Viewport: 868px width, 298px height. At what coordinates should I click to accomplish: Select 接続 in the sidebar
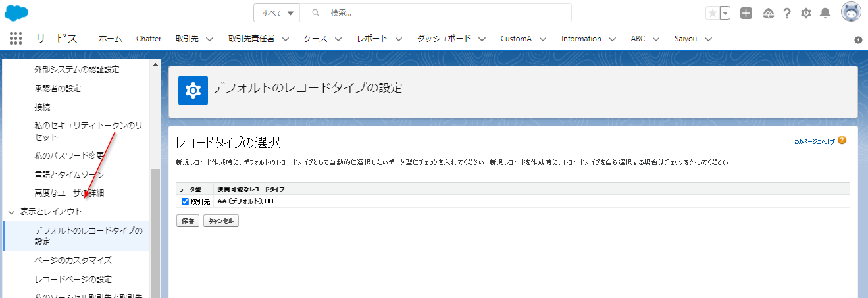(x=42, y=107)
